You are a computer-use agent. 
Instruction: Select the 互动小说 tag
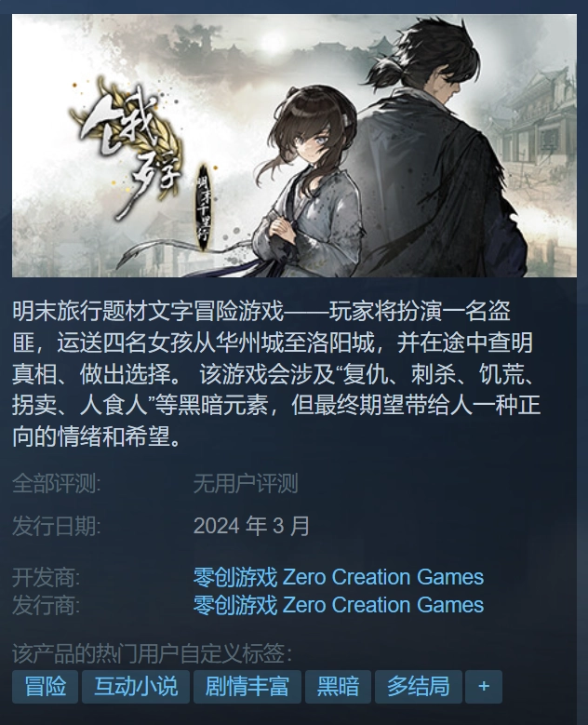(136, 686)
